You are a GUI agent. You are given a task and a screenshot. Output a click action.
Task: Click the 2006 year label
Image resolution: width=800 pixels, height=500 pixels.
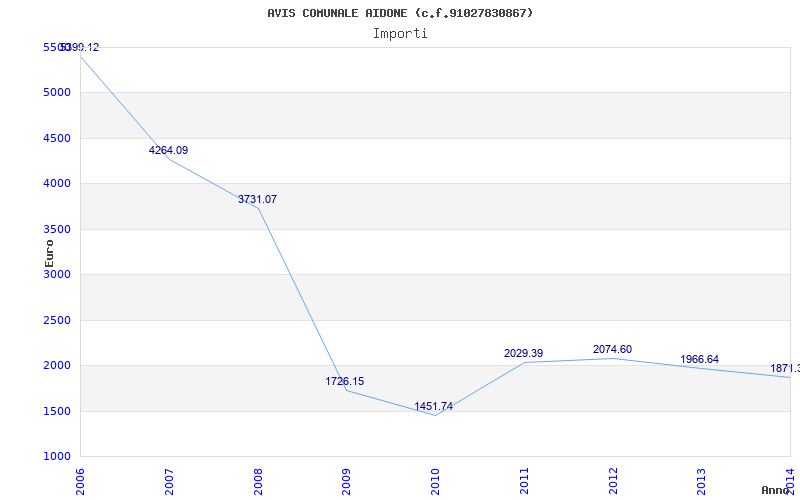(81, 482)
